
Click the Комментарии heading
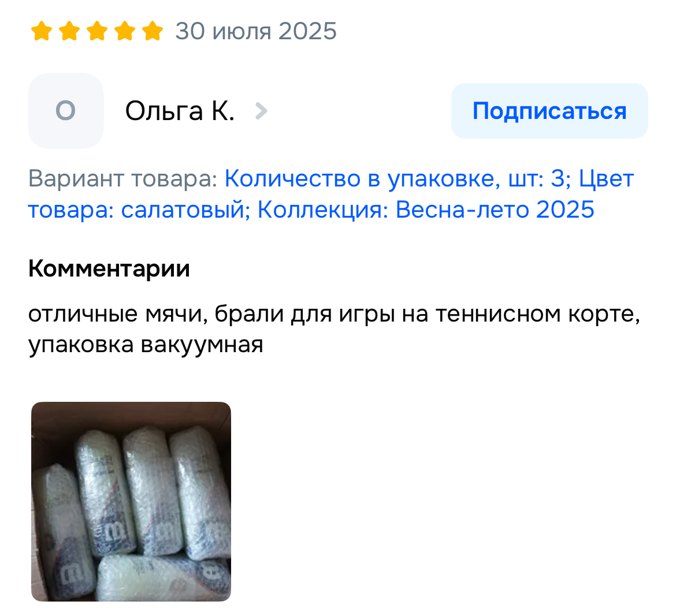click(109, 268)
